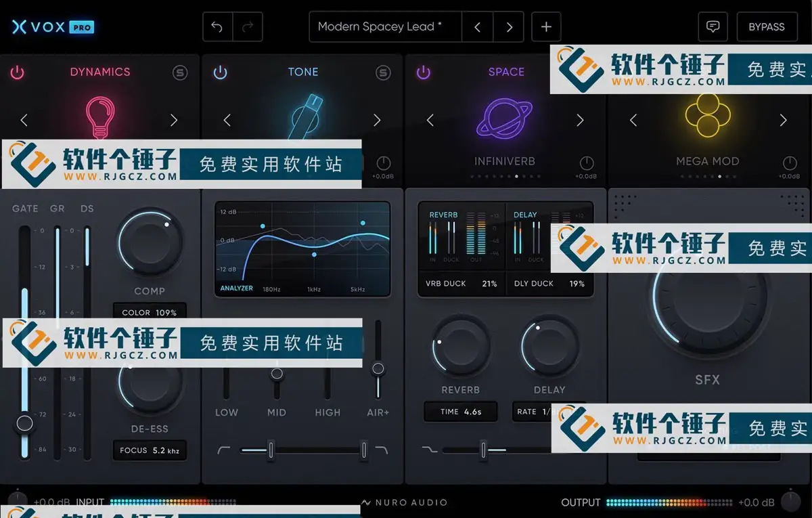Screen dimensions: 812x518
Task: Click the Tone module gain knob
Action: (x=384, y=163)
